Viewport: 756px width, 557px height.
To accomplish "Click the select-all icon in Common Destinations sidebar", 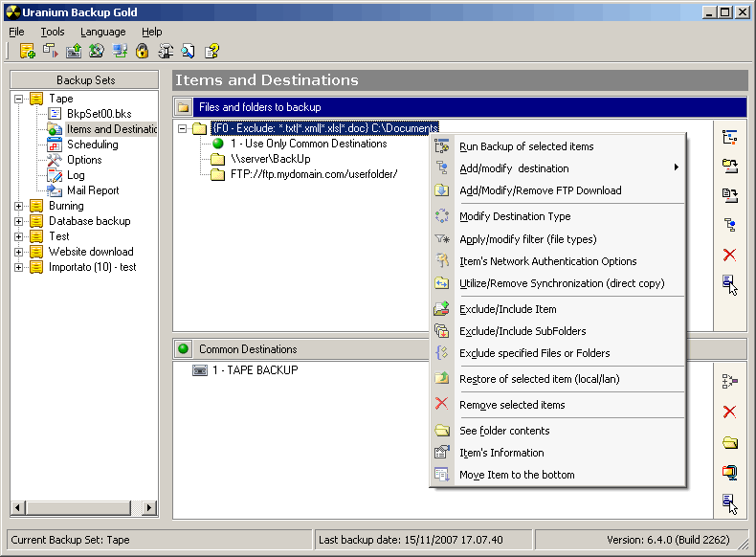I will [730, 504].
